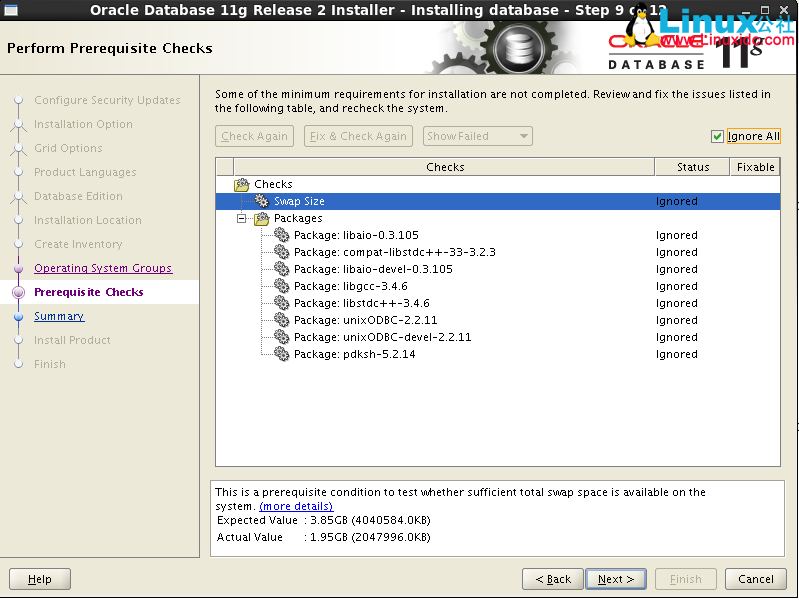Click the Fixable column header

755,167
